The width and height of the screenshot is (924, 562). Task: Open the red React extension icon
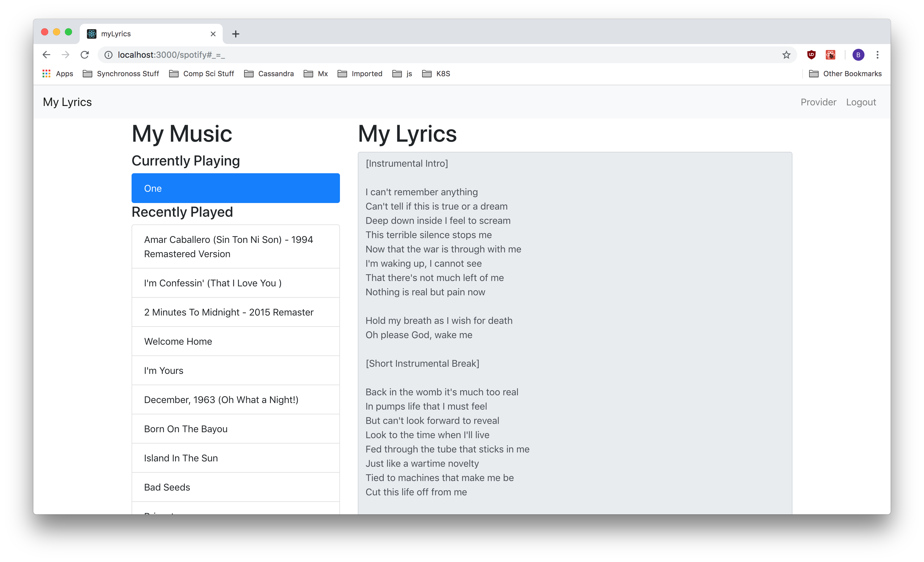tap(830, 55)
